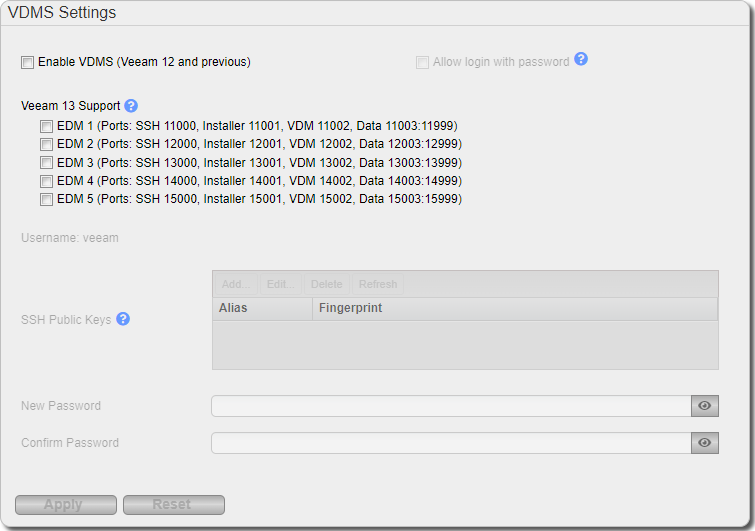755x531 pixels.
Task: Click help icon beside Allow login with password
Action: (581, 60)
